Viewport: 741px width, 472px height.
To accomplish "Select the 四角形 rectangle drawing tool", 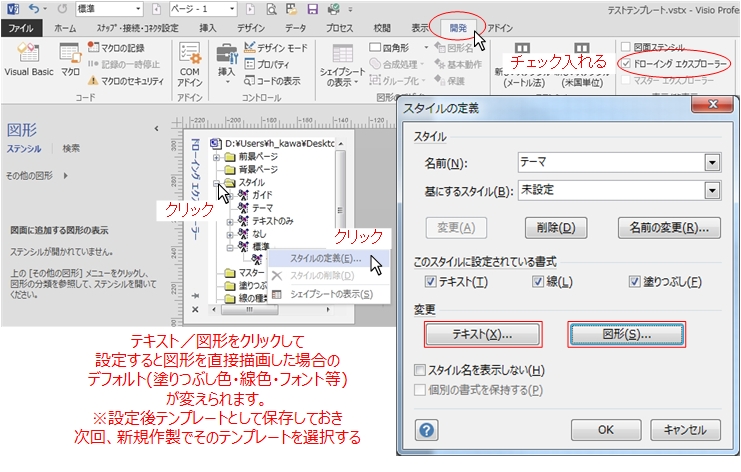I will click(x=389, y=48).
